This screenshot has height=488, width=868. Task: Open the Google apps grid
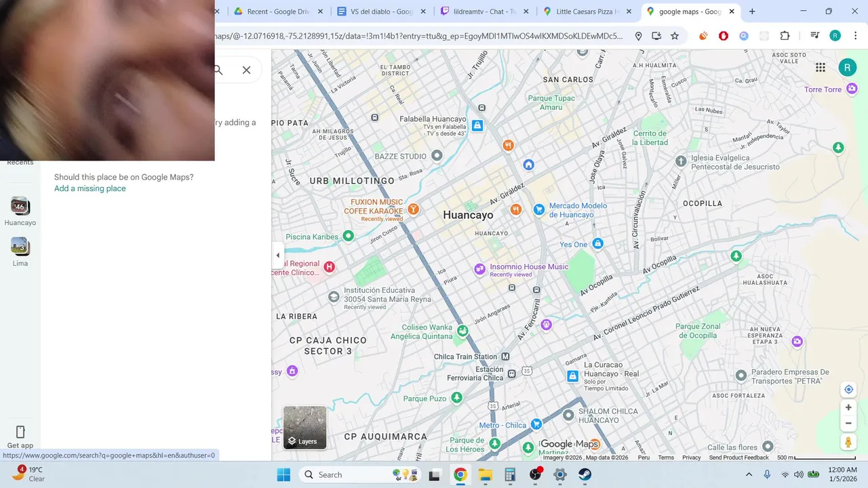821,67
